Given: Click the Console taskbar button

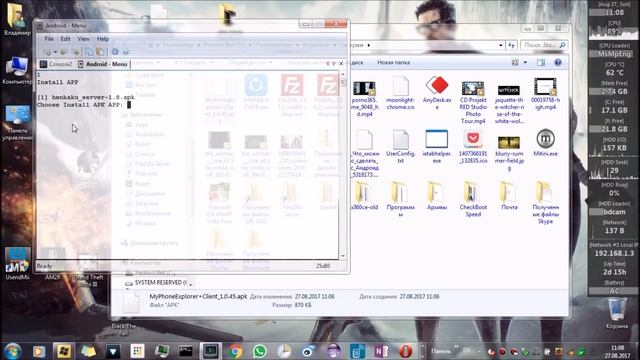Looking at the screenshot, I should 211,351.
